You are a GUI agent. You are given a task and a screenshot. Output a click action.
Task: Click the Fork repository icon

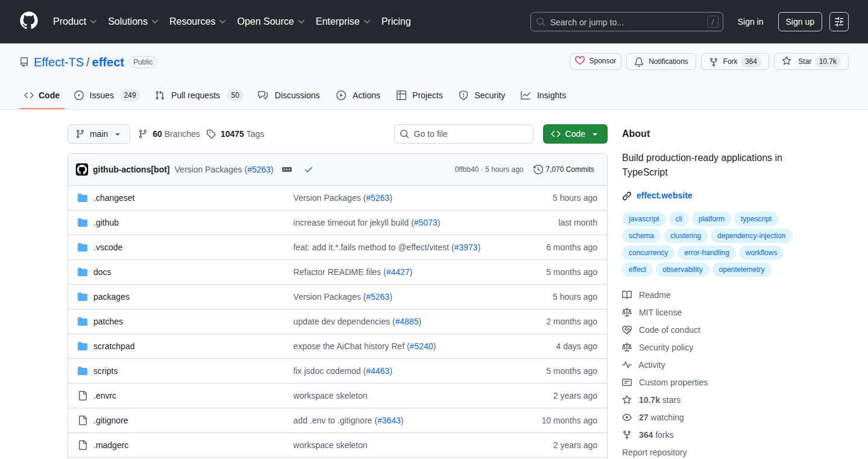coord(714,62)
